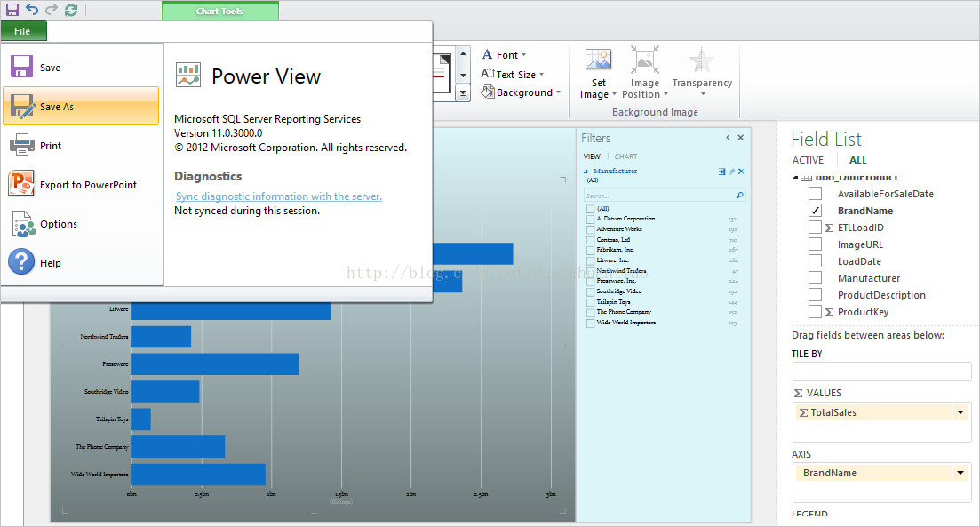The height and width of the screenshot is (527, 980).
Task: Check the ProductKey field checkbox
Action: 815,311
